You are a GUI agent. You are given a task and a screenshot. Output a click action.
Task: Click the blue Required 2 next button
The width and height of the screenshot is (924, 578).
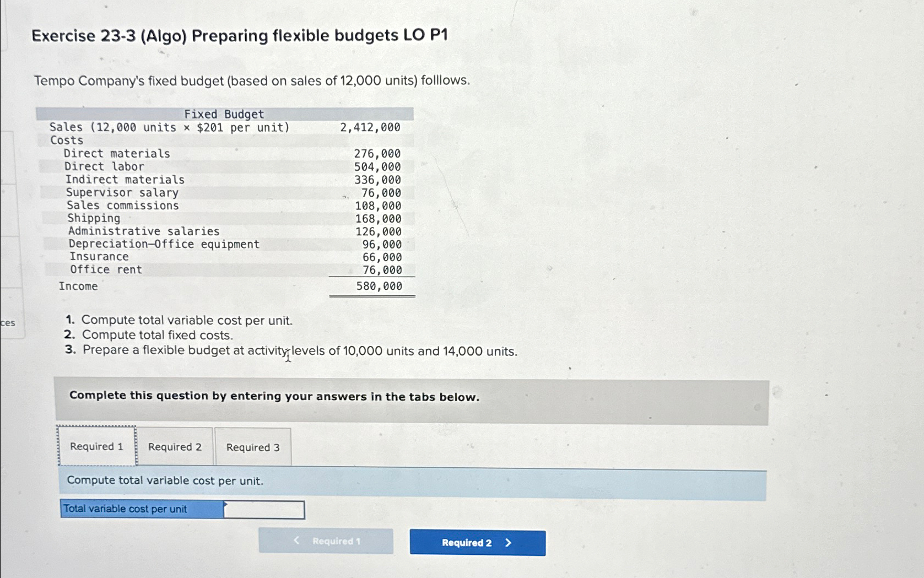tap(478, 543)
